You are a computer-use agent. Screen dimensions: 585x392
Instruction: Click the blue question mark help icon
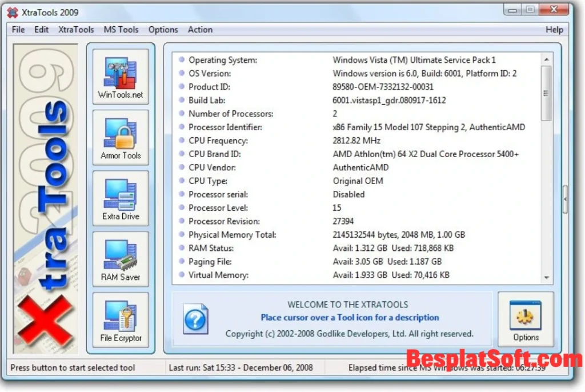click(x=195, y=319)
